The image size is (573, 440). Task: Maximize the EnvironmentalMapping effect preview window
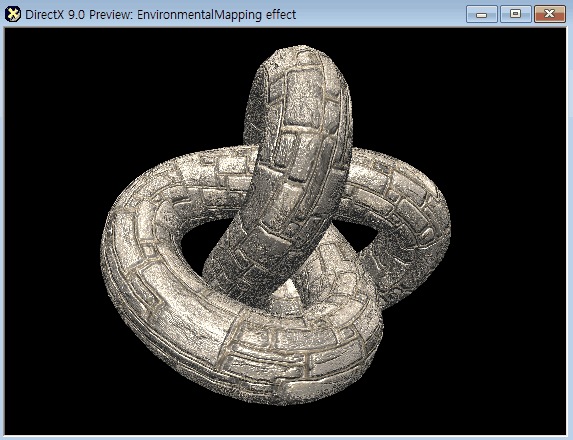coord(515,15)
